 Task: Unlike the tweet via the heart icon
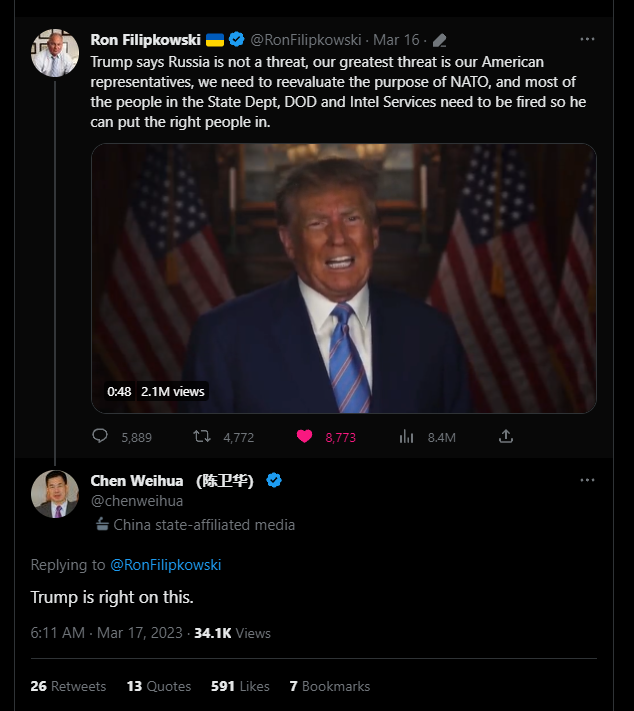pyautogui.click(x=305, y=437)
